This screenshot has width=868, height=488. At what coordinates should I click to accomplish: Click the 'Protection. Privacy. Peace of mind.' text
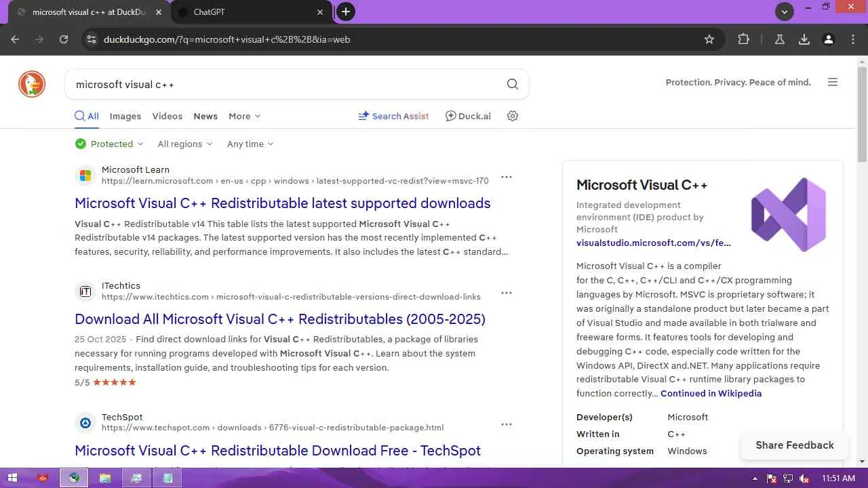pyautogui.click(x=738, y=83)
